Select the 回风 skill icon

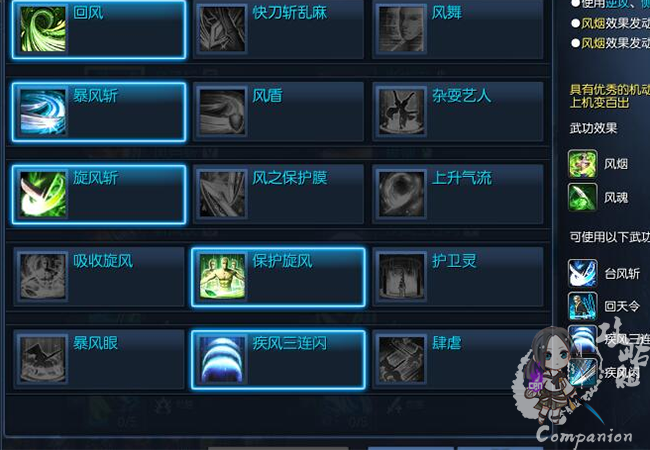click(x=43, y=29)
